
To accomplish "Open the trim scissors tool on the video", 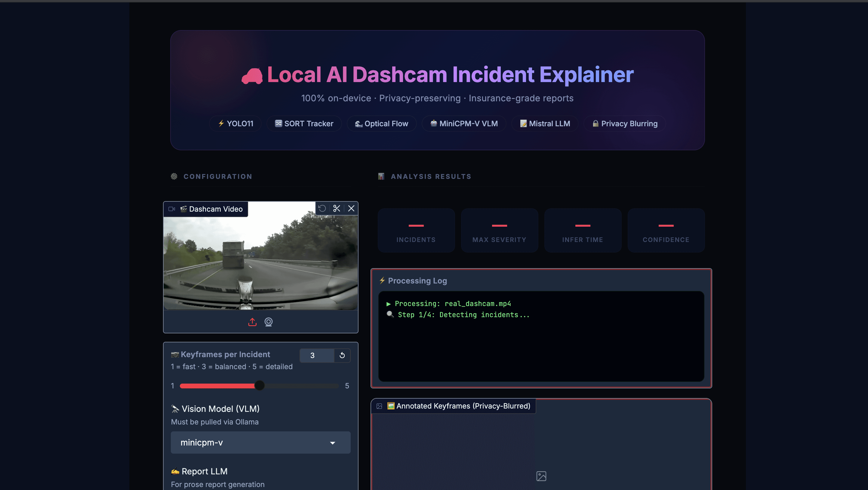I will [x=337, y=208].
